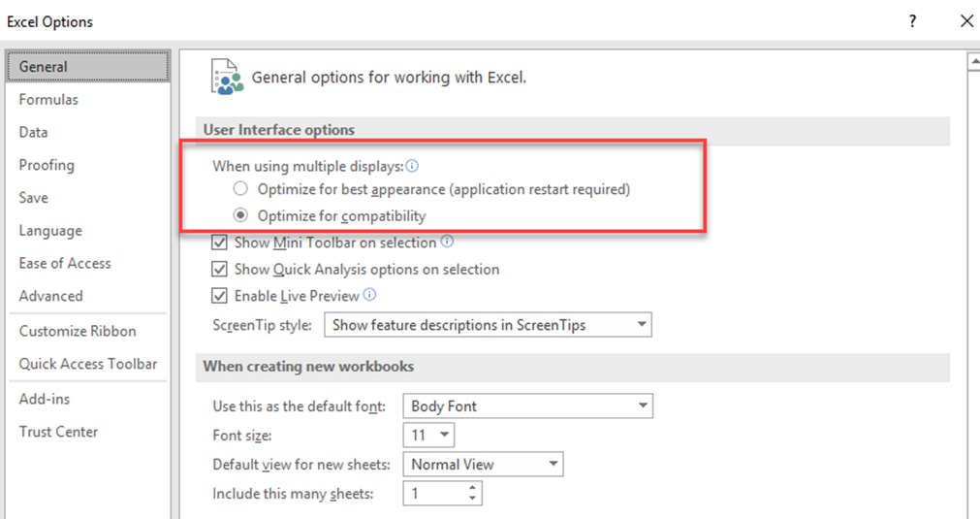Image resolution: width=980 pixels, height=519 pixels.
Task: Decrease the sheet count with down arrow
Action: (x=472, y=499)
